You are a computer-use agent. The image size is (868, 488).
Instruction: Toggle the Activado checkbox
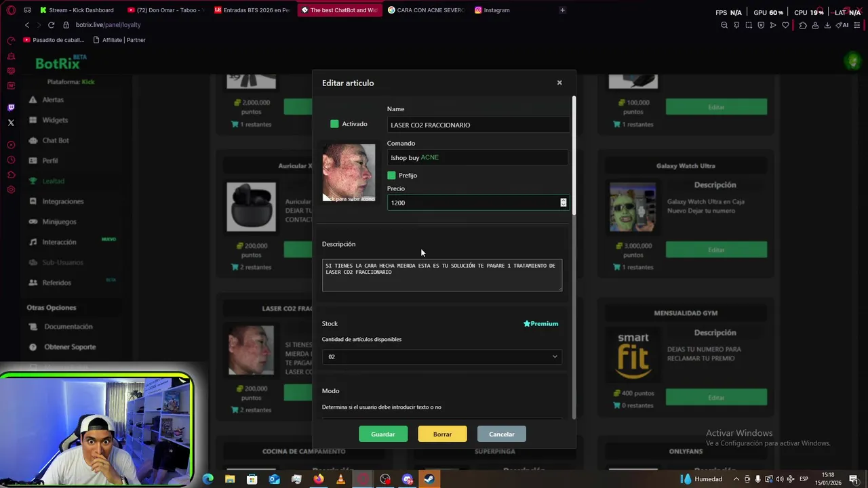(x=334, y=124)
